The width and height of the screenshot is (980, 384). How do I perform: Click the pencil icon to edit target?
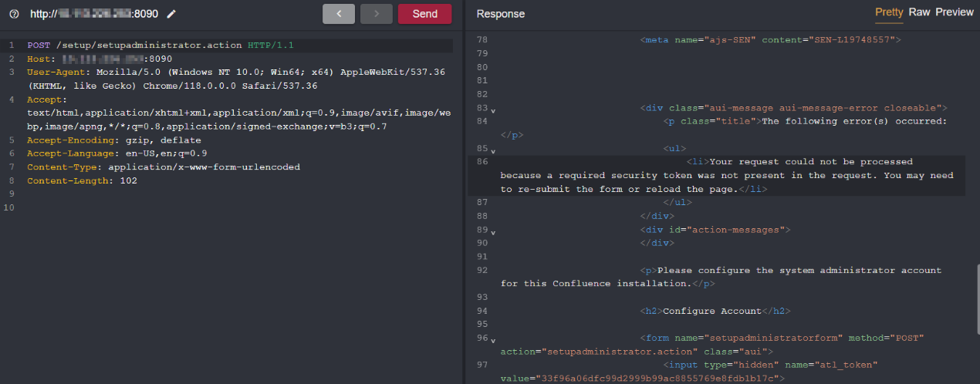tap(171, 14)
